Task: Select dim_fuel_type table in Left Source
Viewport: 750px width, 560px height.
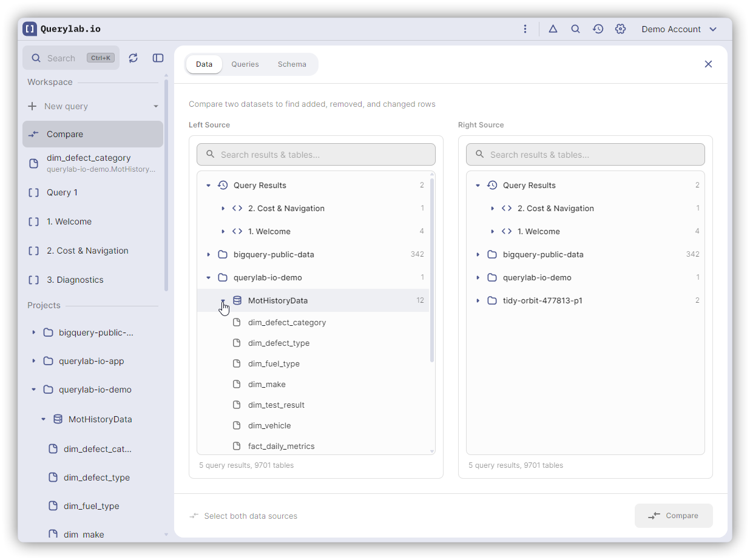Action: pyautogui.click(x=274, y=363)
